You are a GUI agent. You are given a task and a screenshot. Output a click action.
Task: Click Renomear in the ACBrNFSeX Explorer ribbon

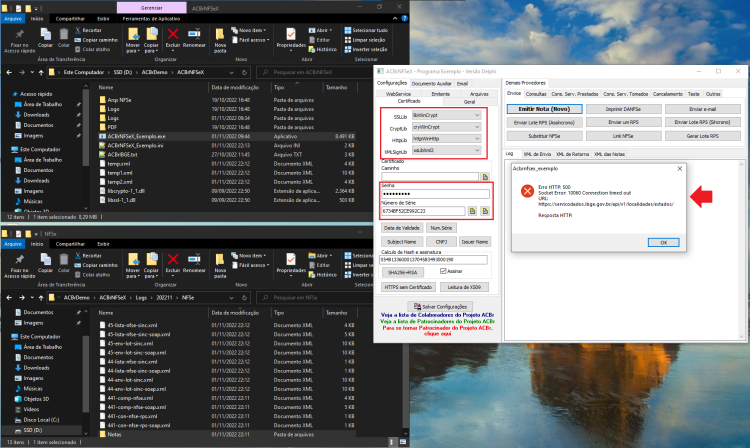(194, 38)
